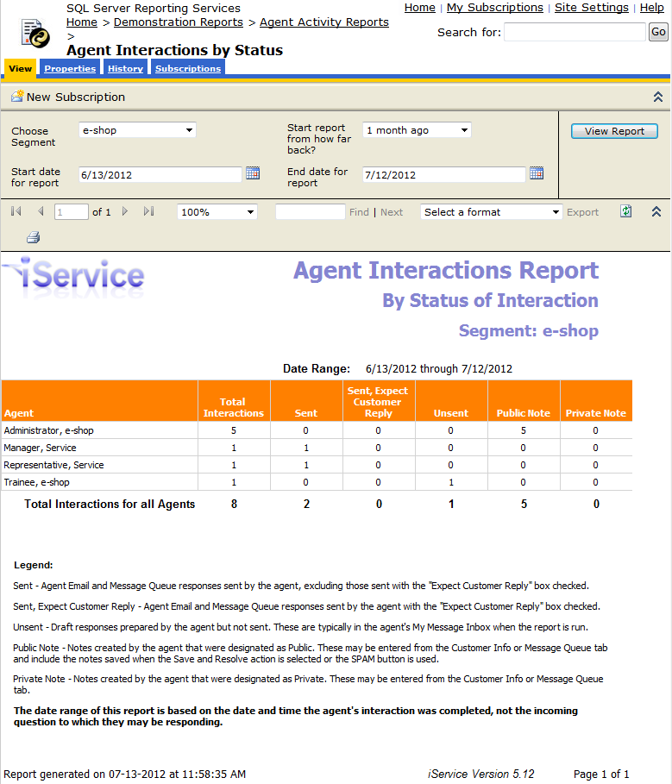Open the '1 month ago' dropdown
This screenshot has width=672, height=784.
coord(417,130)
